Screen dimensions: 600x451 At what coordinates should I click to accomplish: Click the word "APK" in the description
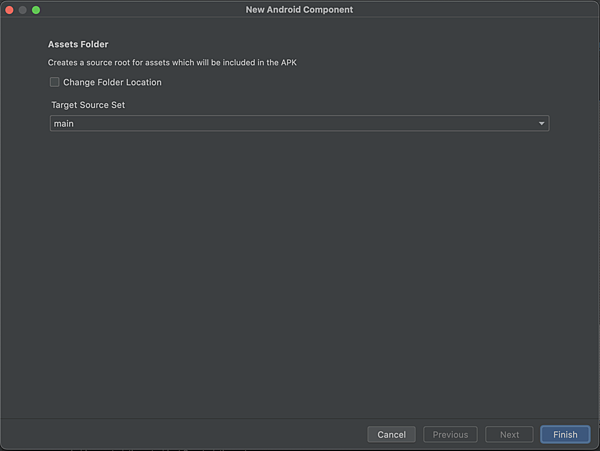[x=289, y=62]
